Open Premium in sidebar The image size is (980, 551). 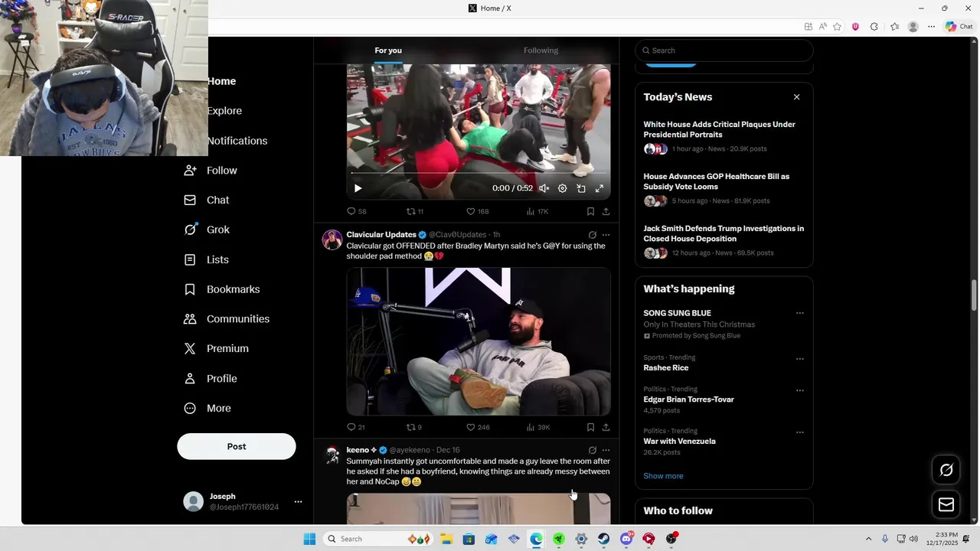coord(217,348)
